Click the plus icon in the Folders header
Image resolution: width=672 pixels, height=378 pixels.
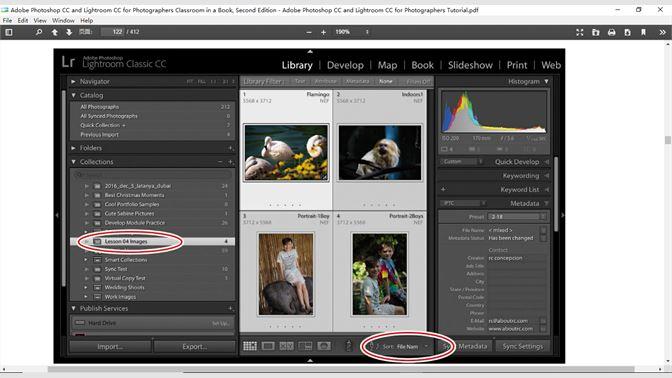click(x=230, y=148)
